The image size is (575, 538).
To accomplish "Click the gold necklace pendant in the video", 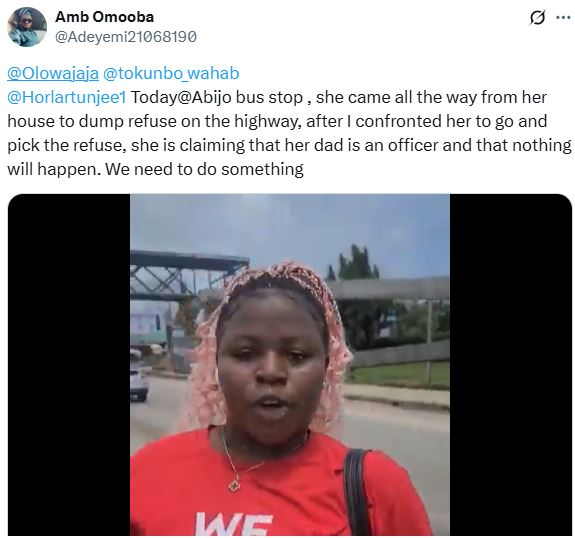I will (x=234, y=485).
